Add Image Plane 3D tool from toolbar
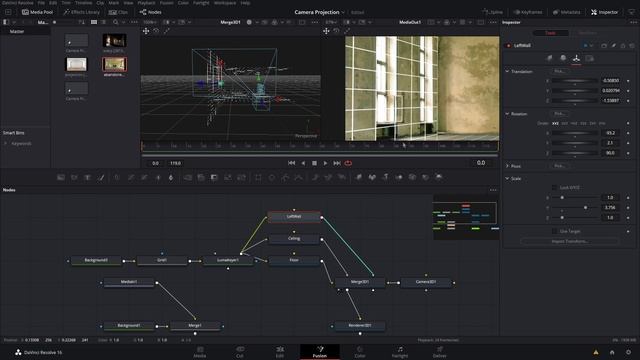The width and height of the screenshot is (640, 360). pos(358,177)
